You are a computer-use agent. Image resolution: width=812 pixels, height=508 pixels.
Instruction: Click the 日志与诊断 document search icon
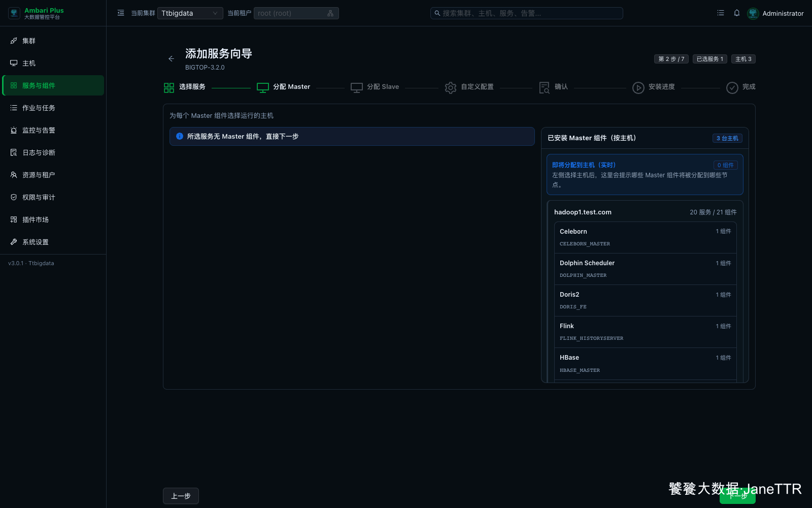tap(14, 152)
